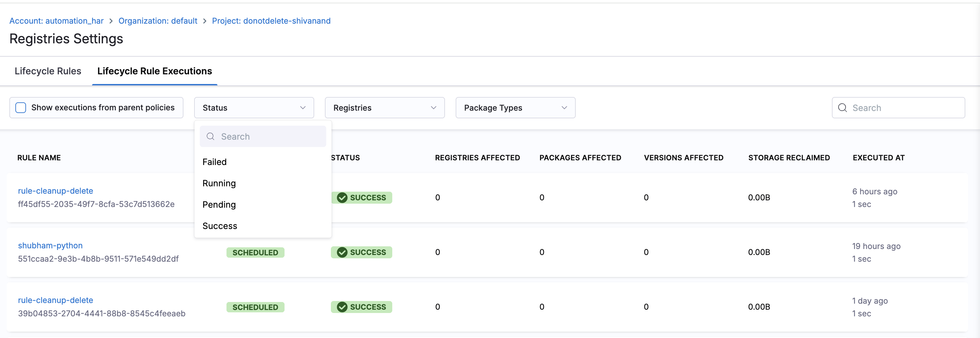The width and height of the screenshot is (980, 338).
Task: Click SCHEDULED badge in shubham-python row
Action: [x=255, y=252]
